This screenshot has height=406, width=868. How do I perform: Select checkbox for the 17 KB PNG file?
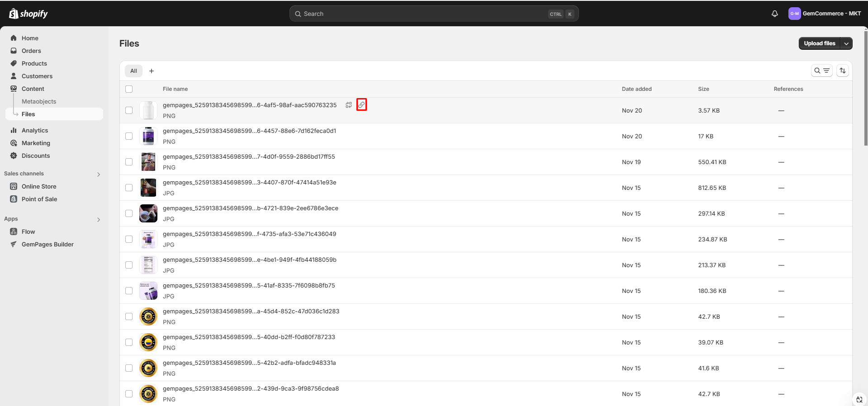[x=129, y=136]
